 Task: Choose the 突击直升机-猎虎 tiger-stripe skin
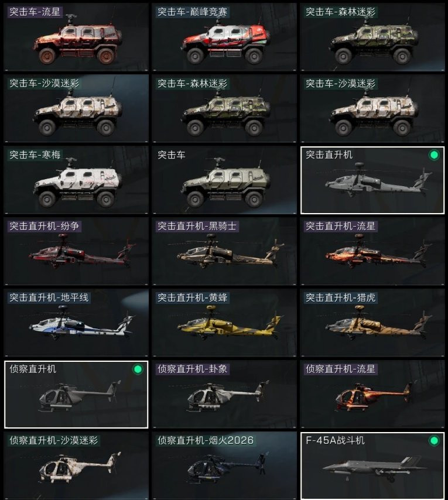click(x=372, y=323)
